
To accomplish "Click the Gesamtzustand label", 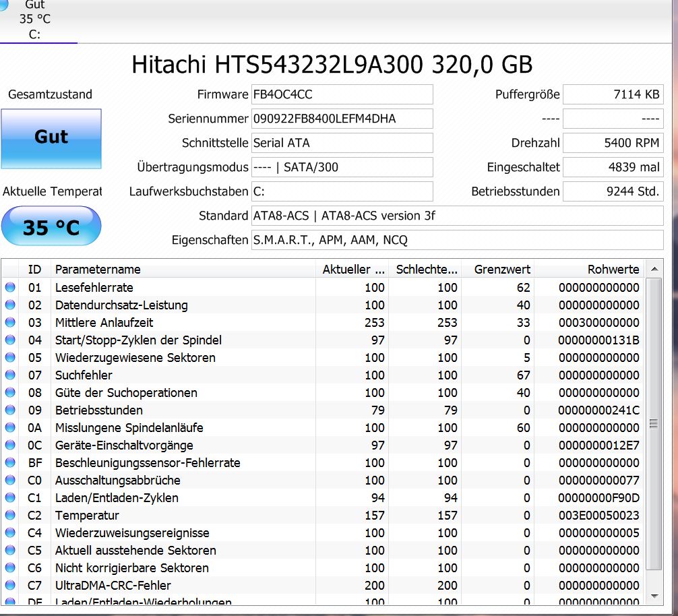I will pyautogui.click(x=50, y=94).
